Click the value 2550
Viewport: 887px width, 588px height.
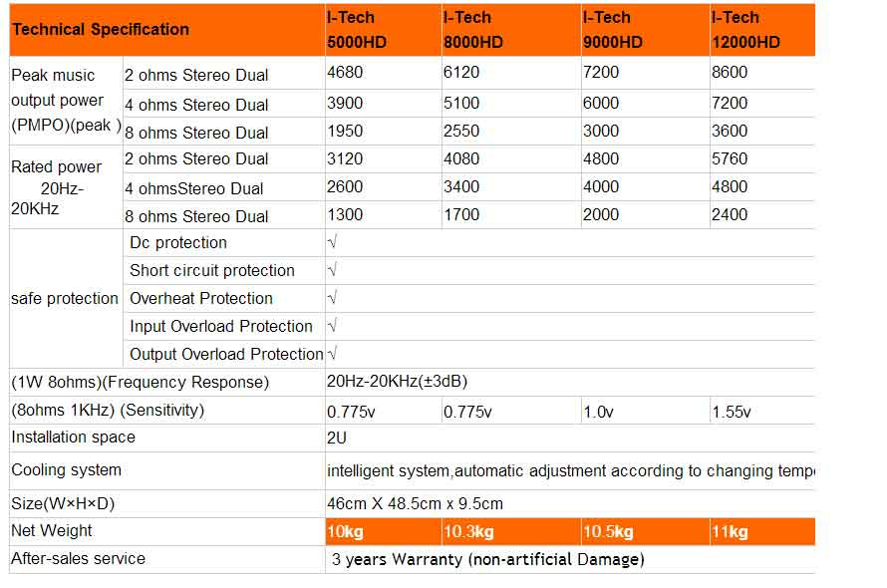[x=461, y=131]
